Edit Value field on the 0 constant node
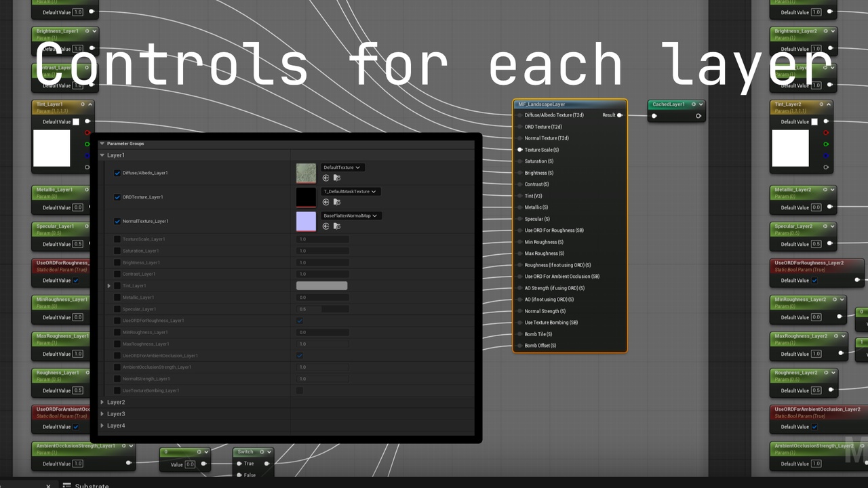The height and width of the screenshot is (488, 868). (190, 464)
